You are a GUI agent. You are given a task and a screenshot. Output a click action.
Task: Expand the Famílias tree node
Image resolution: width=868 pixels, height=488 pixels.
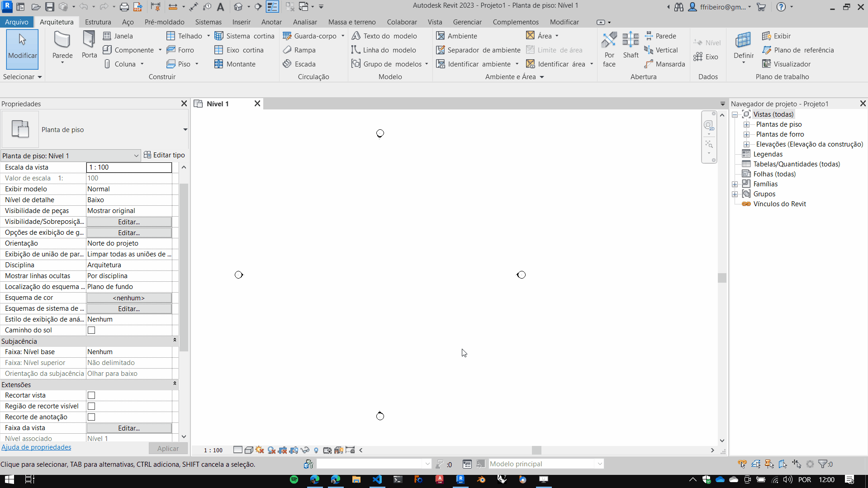[735, 184]
